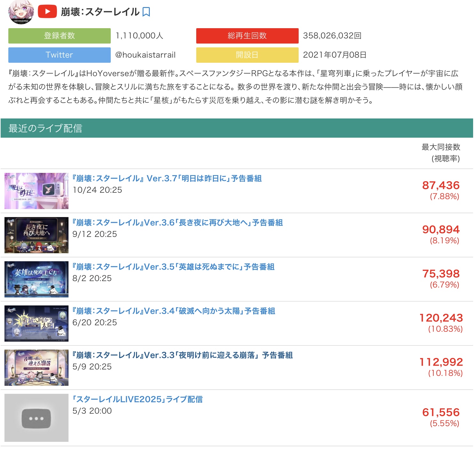The image size is (476, 454).
Task: Select total views 358,026,032回
Action: [332, 36]
